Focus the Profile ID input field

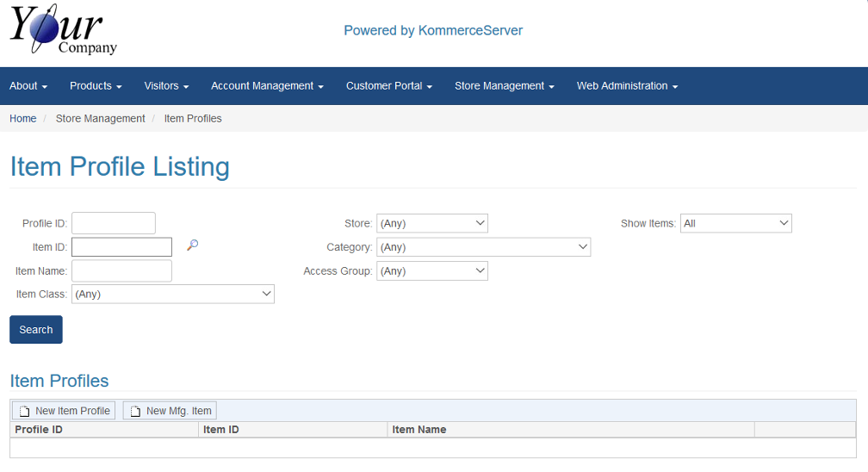pos(114,223)
